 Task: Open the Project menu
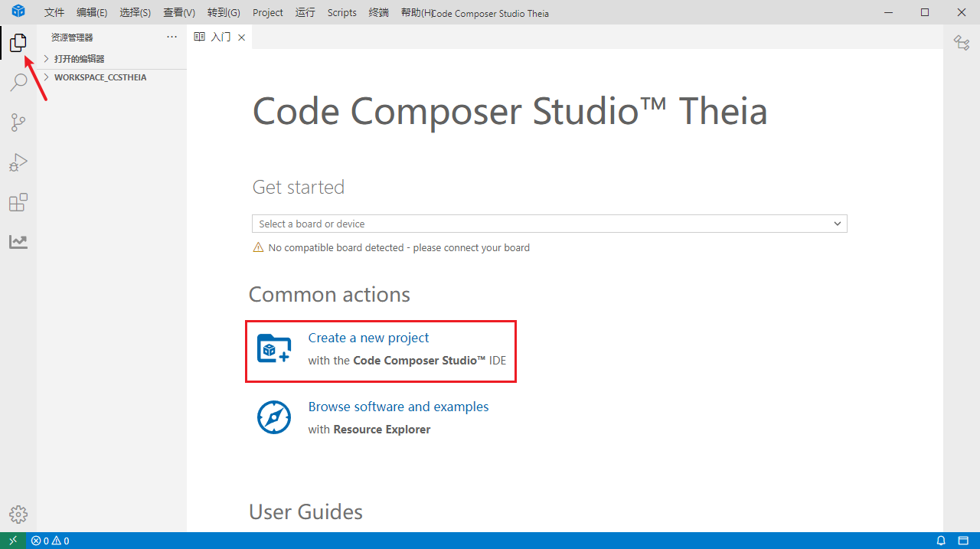coord(267,12)
